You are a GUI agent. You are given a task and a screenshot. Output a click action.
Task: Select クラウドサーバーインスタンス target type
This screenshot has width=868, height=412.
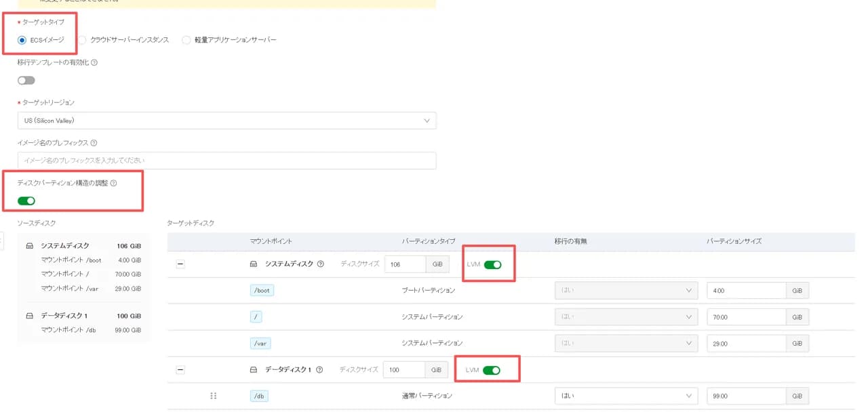(x=83, y=40)
